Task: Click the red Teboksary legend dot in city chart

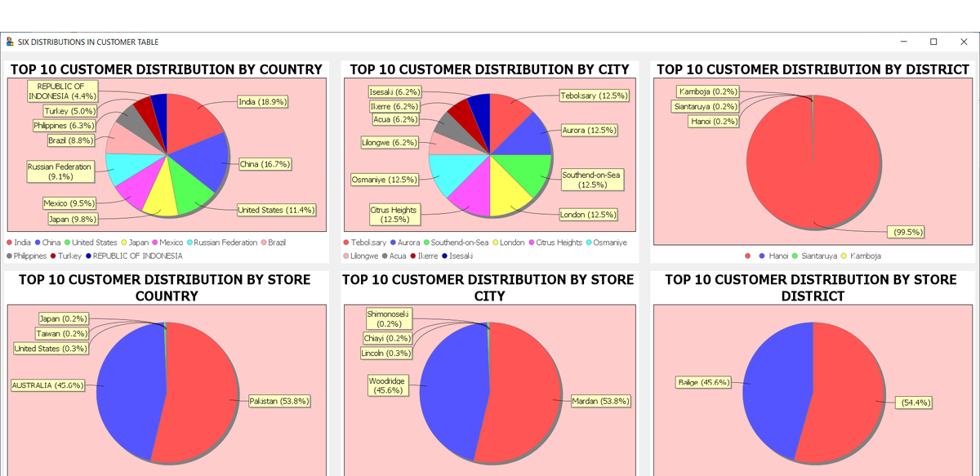Action: [x=347, y=242]
